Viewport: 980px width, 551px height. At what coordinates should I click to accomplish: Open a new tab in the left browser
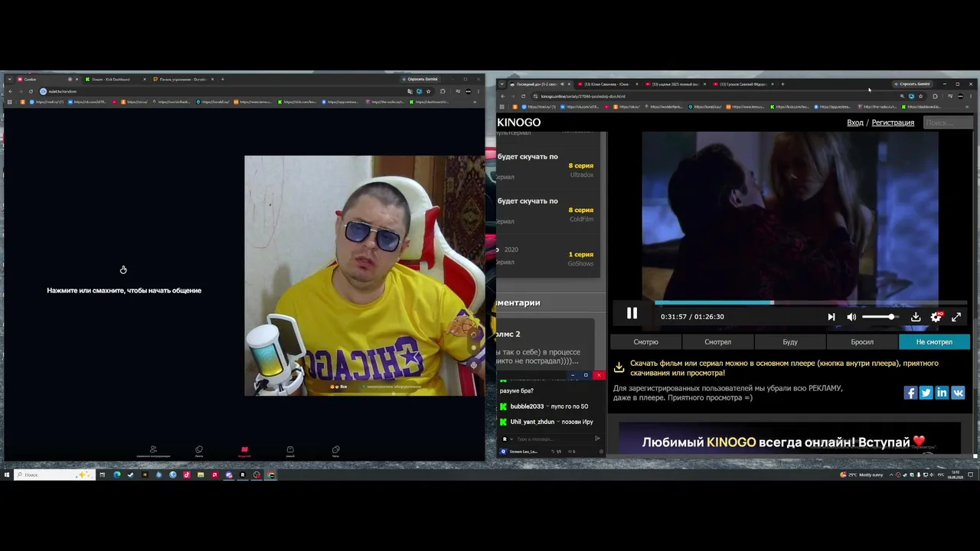[x=223, y=79]
